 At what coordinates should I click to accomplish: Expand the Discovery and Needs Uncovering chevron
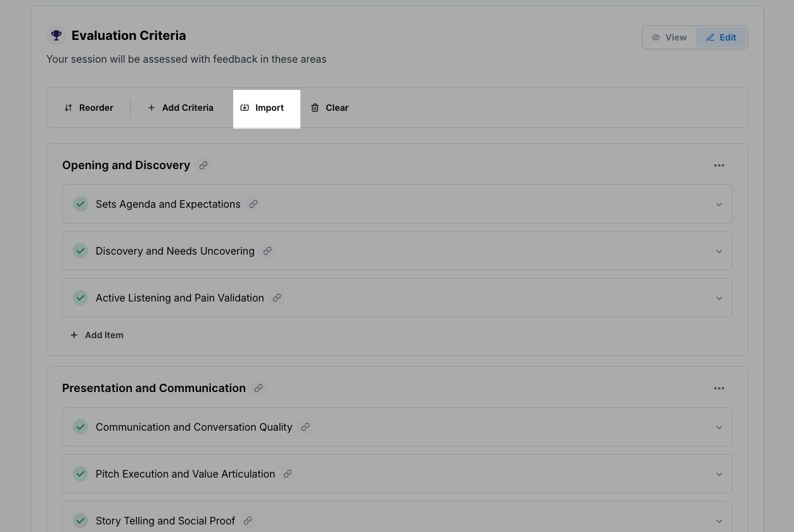coord(719,251)
